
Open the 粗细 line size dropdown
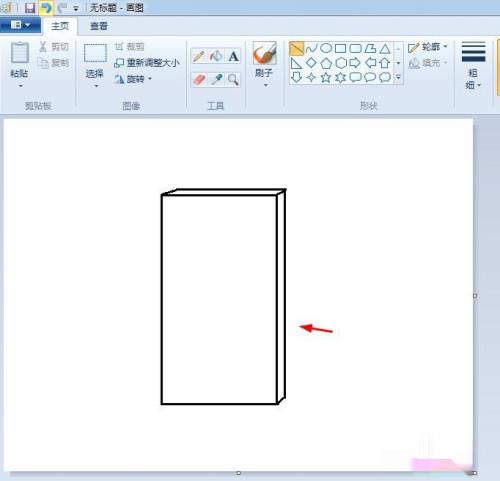pyautogui.click(x=473, y=66)
